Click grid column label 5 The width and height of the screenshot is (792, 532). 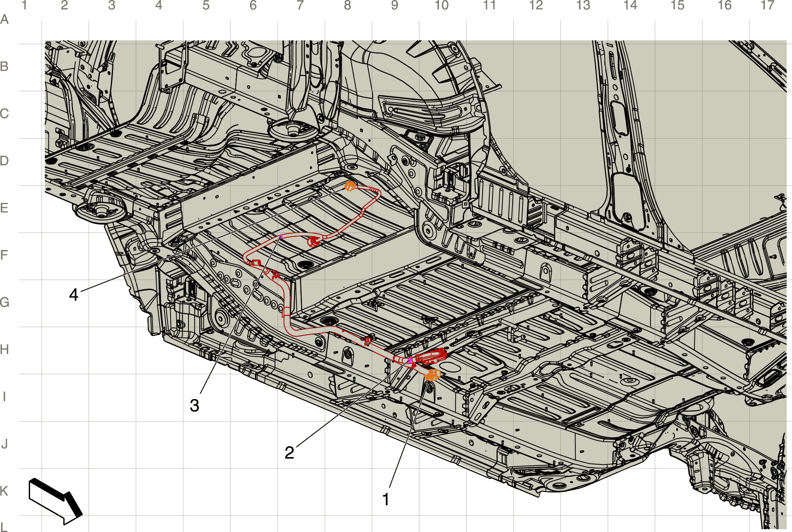pyautogui.click(x=206, y=6)
